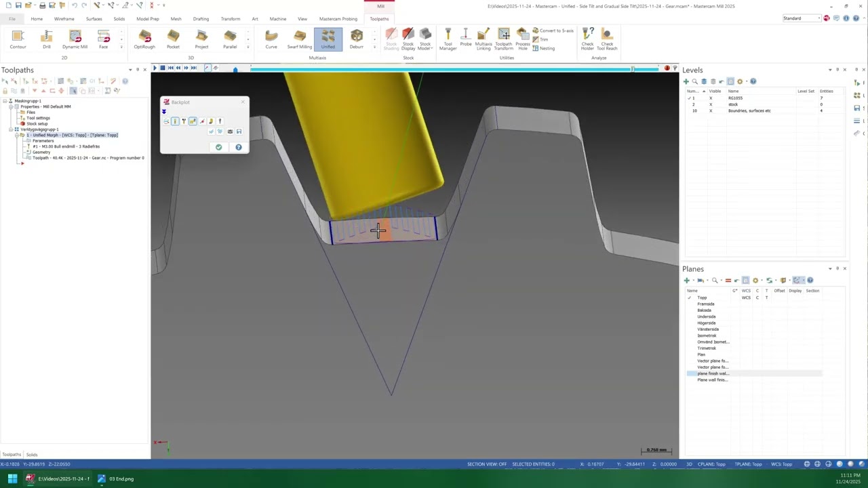Image resolution: width=868 pixels, height=488 pixels.
Task: Expand the Multiaxis toolpath gallery
Action: [x=374, y=47]
